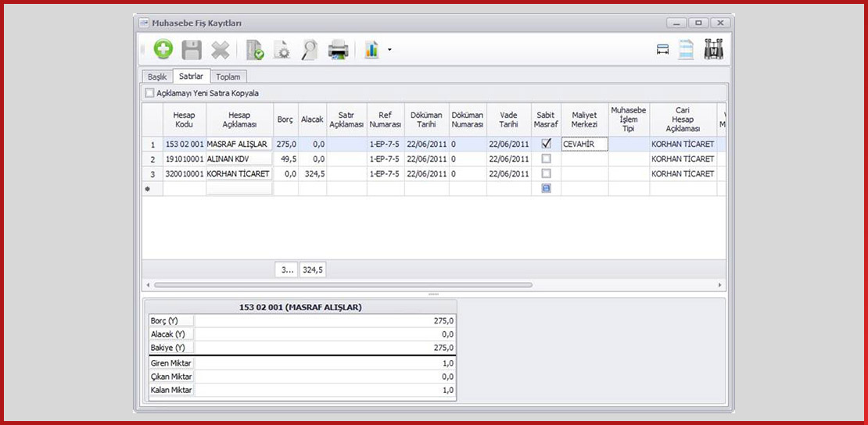The height and width of the screenshot is (425, 868).
Task: Click the binoculars search icon
Action: (x=713, y=50)
